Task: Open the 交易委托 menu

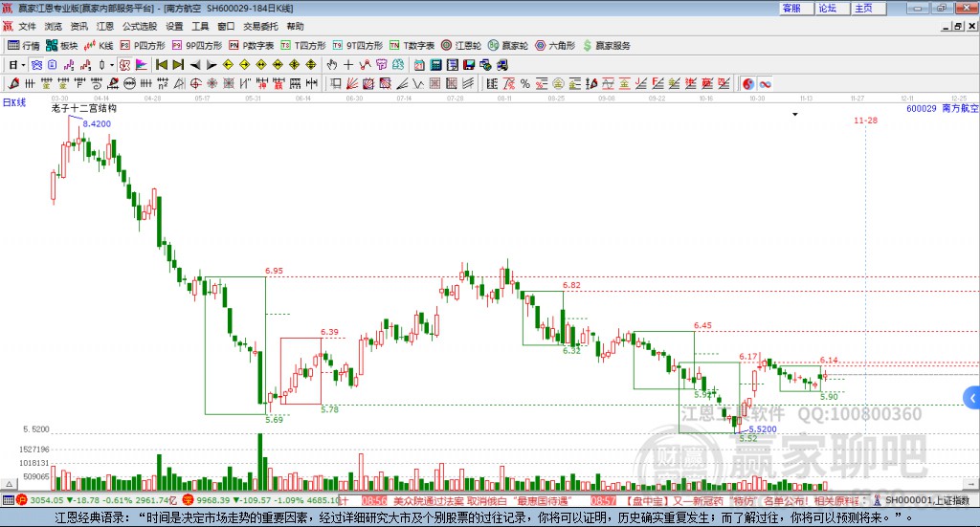Action: [260, 26]
